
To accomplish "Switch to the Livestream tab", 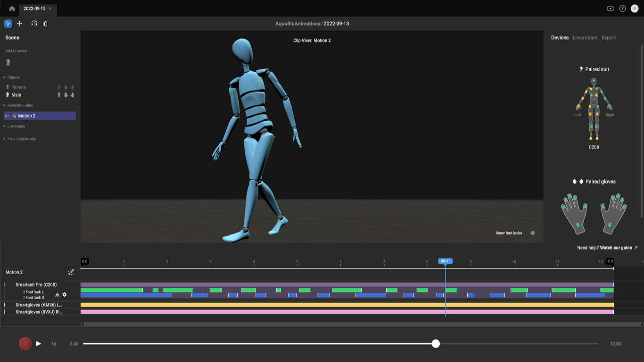I will pyautogui.click(x=585, y=38).
